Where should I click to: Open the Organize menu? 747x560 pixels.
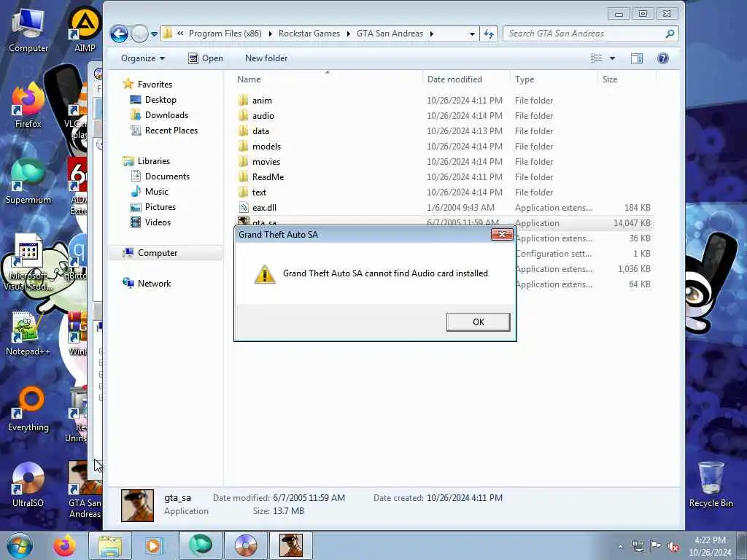[x=142, y=58]
